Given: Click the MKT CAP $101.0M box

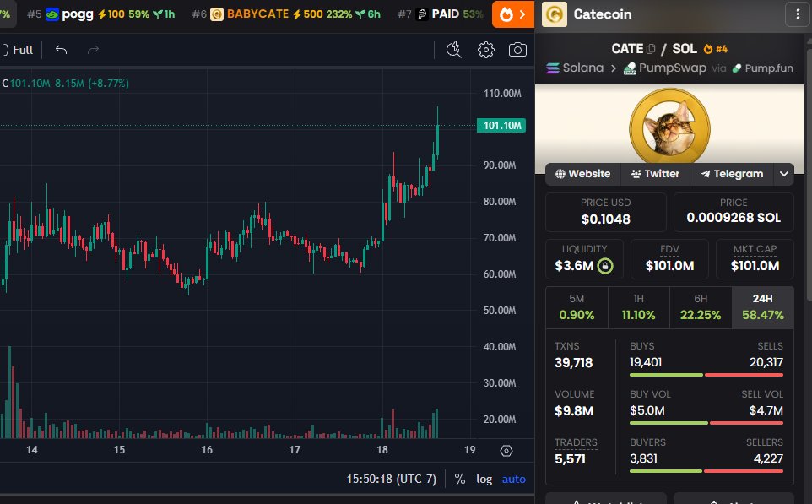Looking at the screenshot, I should 755,259.
